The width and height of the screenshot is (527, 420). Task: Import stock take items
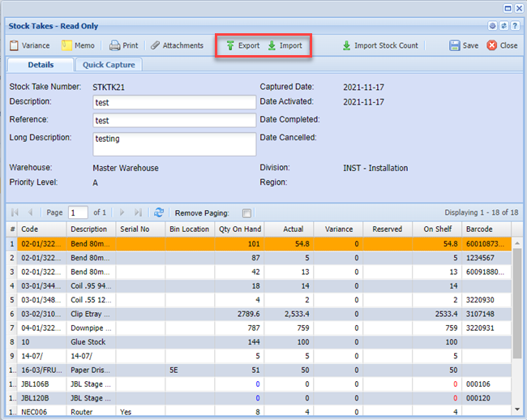pyautogui.click(x=285, y=45)
